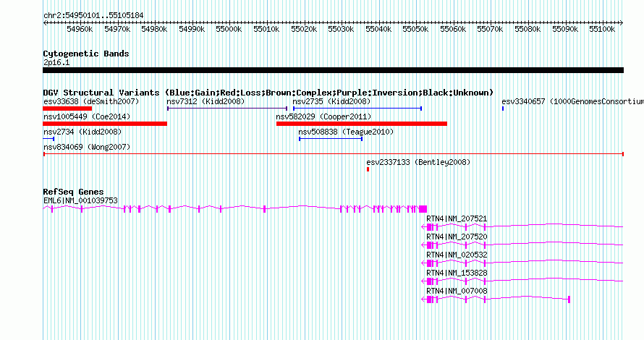The width and height of the screenshot is (644, 340).
Task: Click the RTN4 NM_207521 transcript arrow
Action: [424, 227]
